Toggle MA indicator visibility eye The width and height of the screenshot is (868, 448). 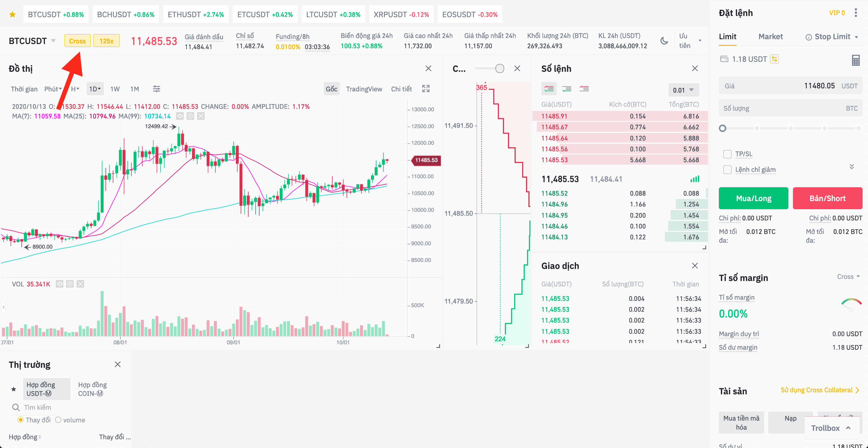(180, 116)
